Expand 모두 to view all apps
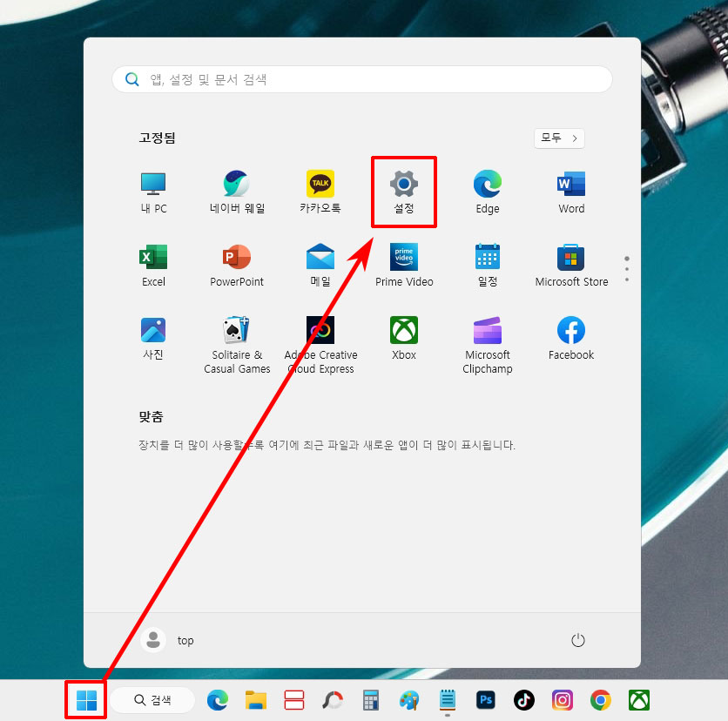This screenshot has height=721, width=728. click(x=558, y=138)
